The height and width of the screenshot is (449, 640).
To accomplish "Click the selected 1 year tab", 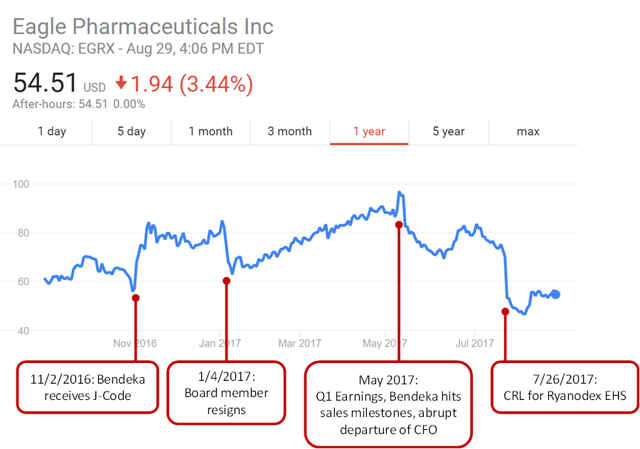I will pos(369,131).
